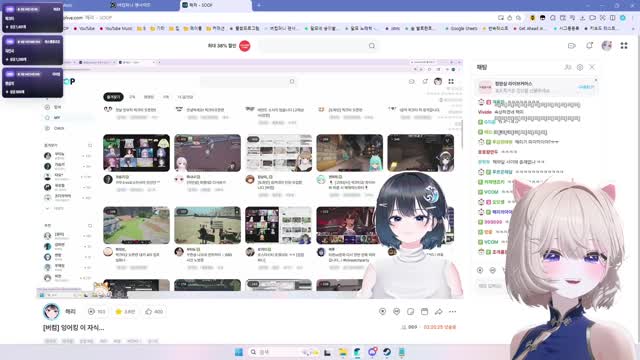Switch to the SOOP browser tab
Image resolution: width=640 pixels, height=360 pixels.
click(x=215, y=5)
